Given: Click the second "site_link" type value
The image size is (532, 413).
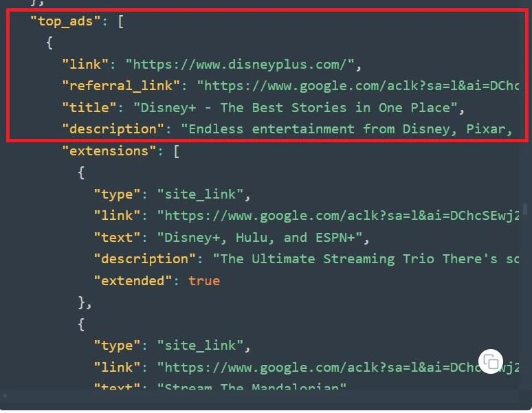Looking at the screenshot, I should [200, 346].
